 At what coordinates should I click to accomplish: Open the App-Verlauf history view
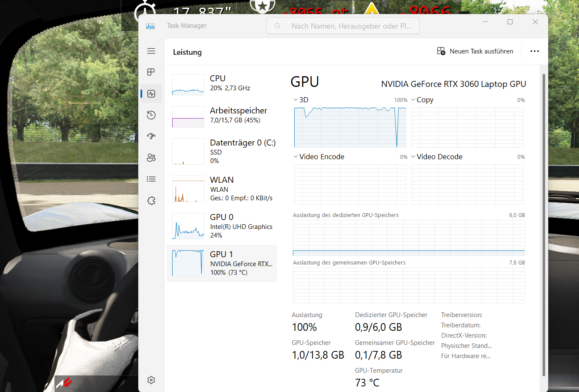151,115
